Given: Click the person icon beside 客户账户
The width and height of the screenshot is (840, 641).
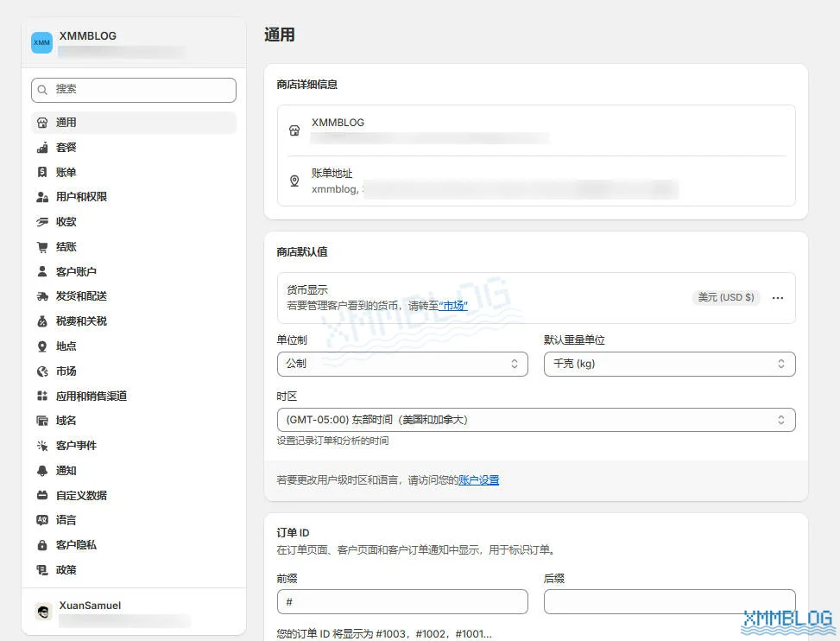Looking at the screenshot, I should click(42, 272).
